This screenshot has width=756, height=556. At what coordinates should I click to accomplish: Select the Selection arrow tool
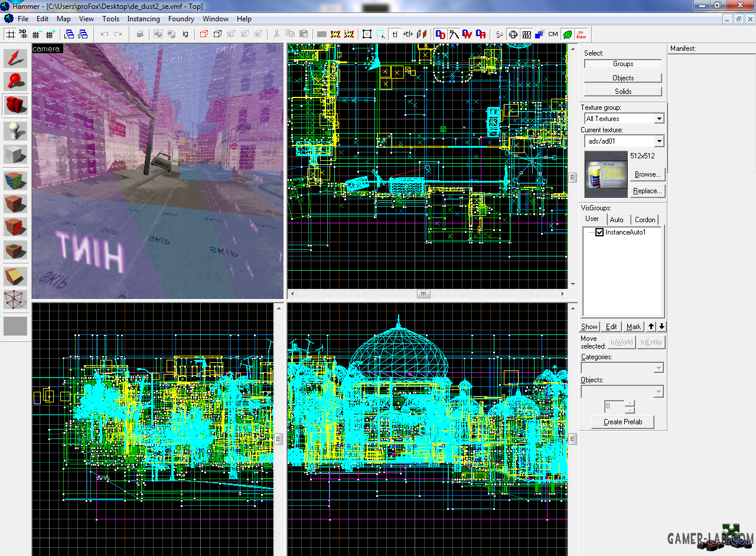pos(15,58)
